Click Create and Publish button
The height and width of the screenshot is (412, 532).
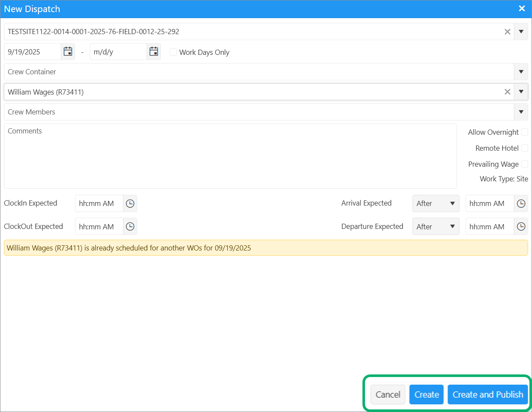point(488,395)
